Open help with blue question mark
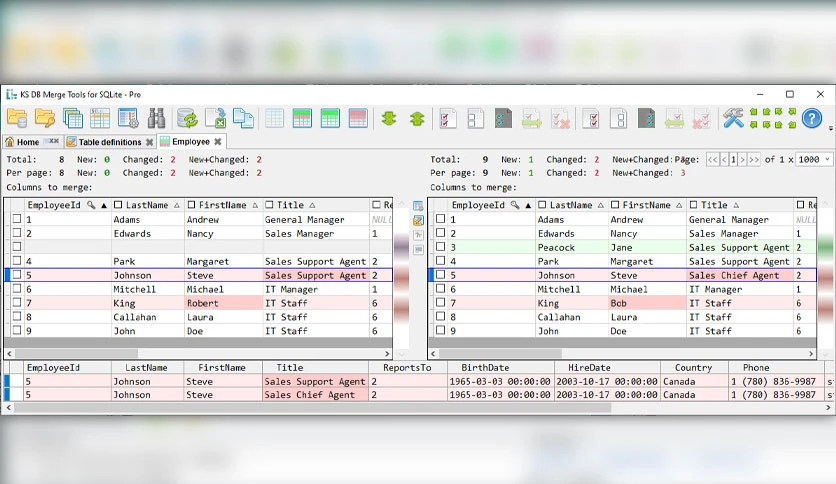Image resolution: width=836 pixels, height=484 pixels. point(811,118)
